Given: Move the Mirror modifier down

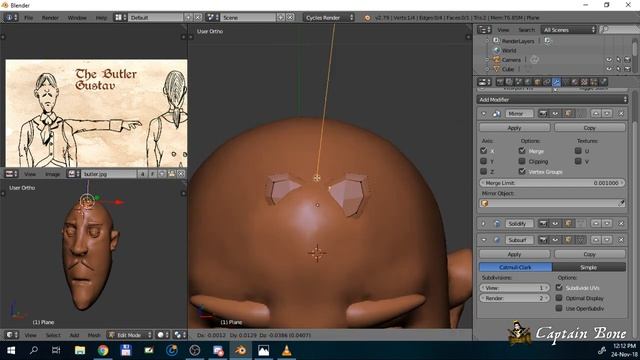Looking at the screenshot, I should point(607,113).
